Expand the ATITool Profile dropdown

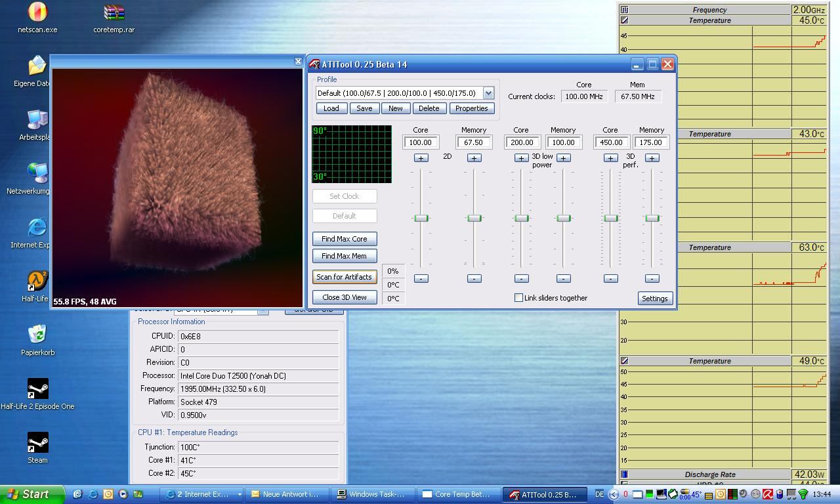click(488, 93)
